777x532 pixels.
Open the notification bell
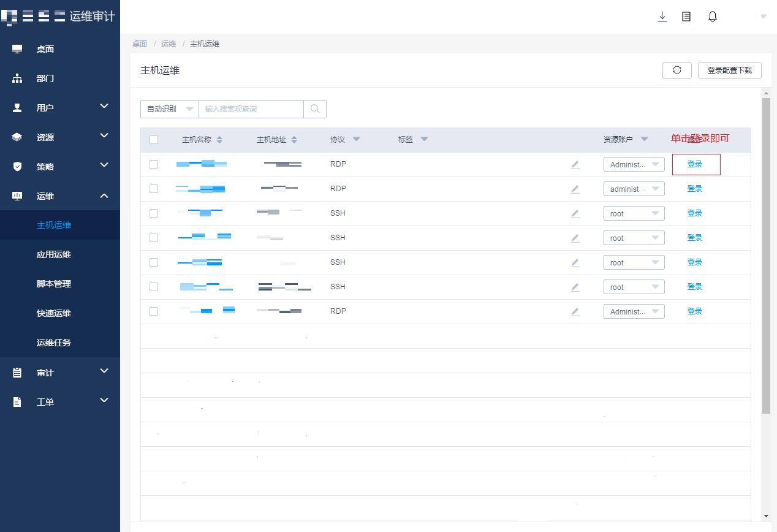[712, 17]
